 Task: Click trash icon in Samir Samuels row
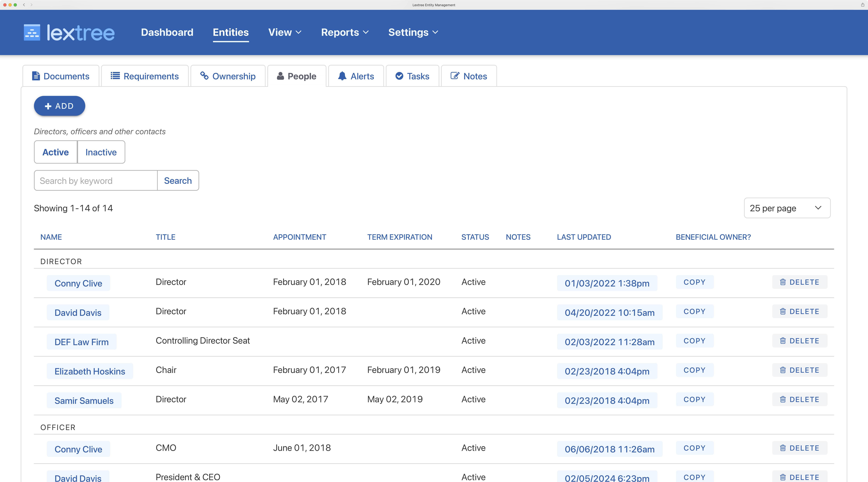pyautogui.click(x=783, y=399)
